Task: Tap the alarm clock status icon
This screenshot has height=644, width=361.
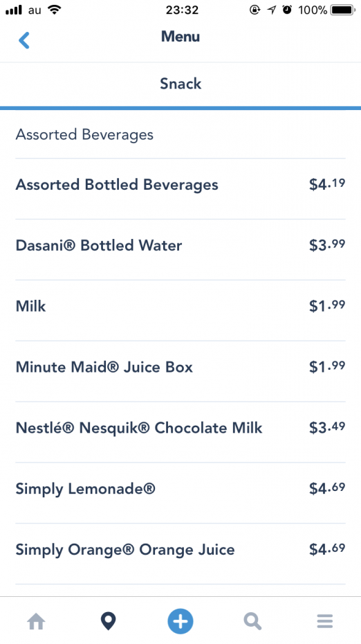Action: pos(287,10)
